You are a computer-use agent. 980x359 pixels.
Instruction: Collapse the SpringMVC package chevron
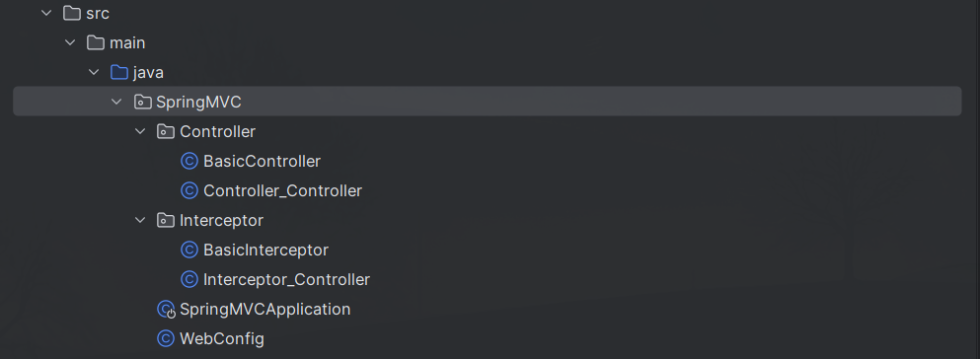pyautogui.click(x=116, y=102)
